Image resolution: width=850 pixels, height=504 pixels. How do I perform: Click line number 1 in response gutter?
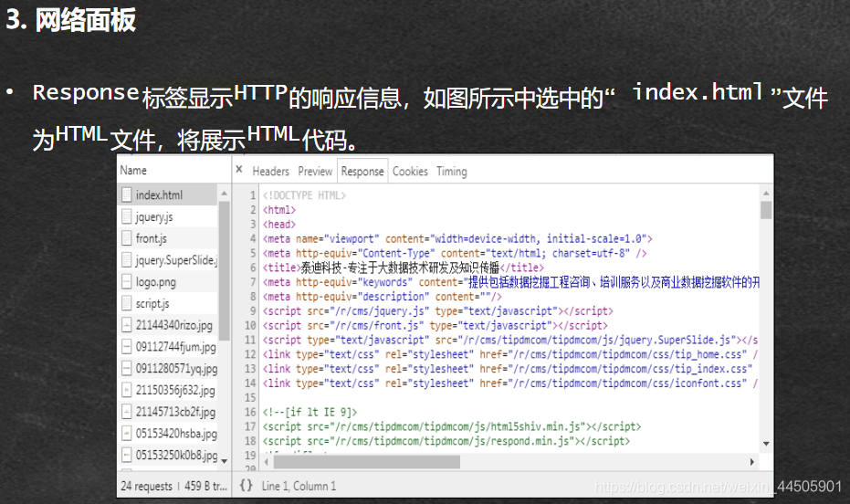click(x=252, y=195)
